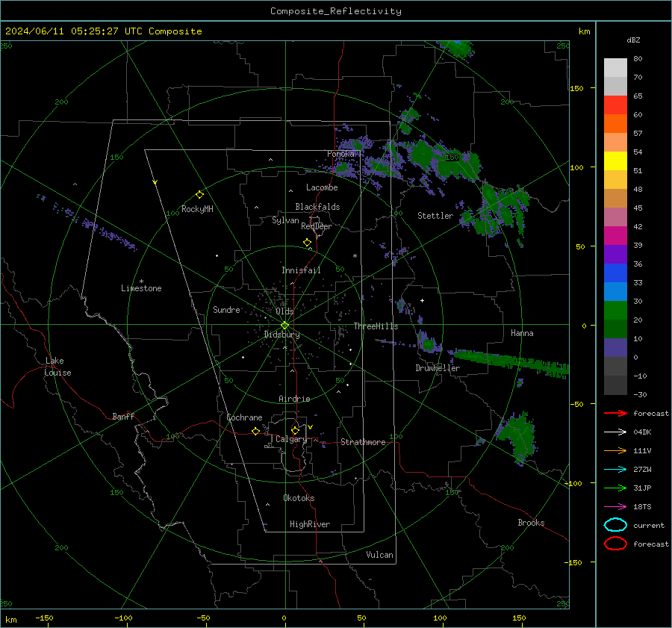The image size is (672, 628).
Task: Click the cyan 27ZW arrow symbol
Action: pos(615,470)
